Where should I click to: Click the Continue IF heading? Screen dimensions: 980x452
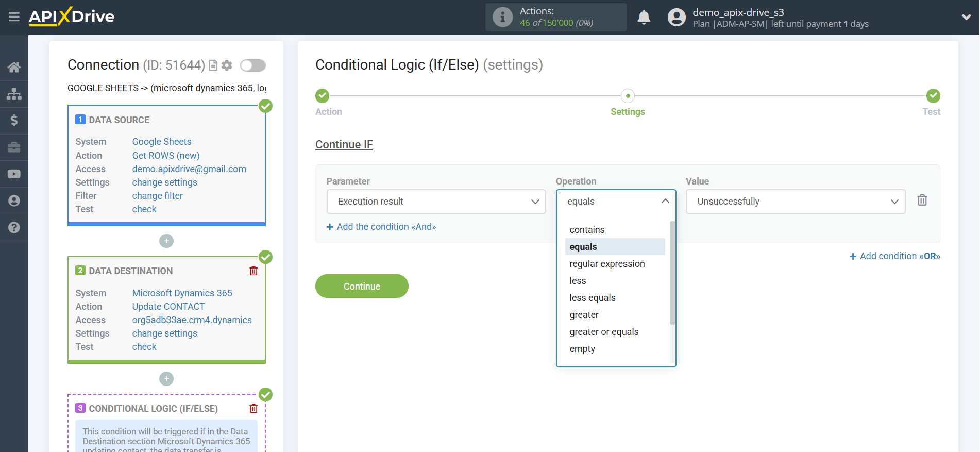click(x=344, y=145)
